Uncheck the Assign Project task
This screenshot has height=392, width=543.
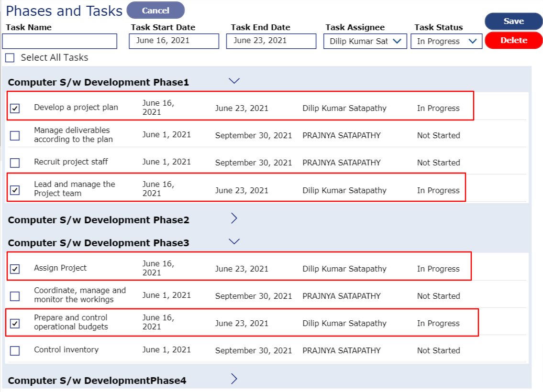15,269
